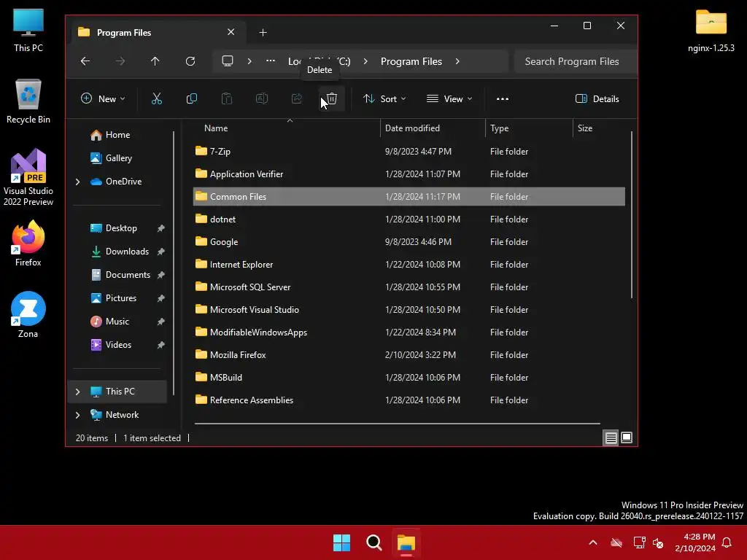Viewport: 747px width, 560px height.
Task: Open the Windows Start button
Action: point(341,542)
